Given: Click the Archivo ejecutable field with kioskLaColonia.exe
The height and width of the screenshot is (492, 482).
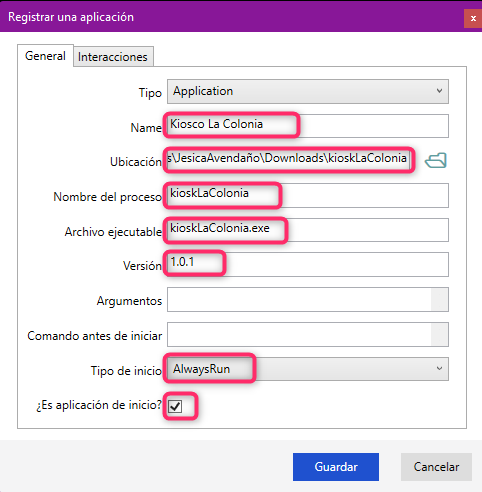Looking at the screenshot, I should point(308,230).
